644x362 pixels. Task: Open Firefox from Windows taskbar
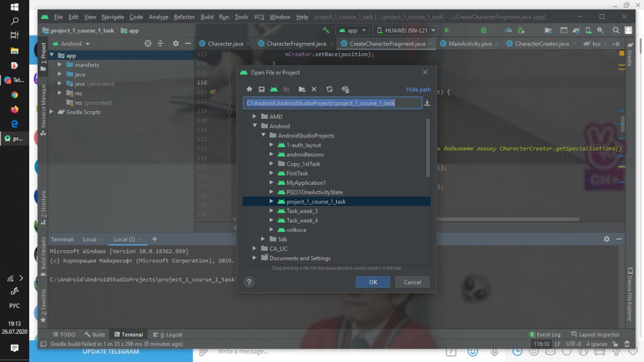[x=15, y=109]
